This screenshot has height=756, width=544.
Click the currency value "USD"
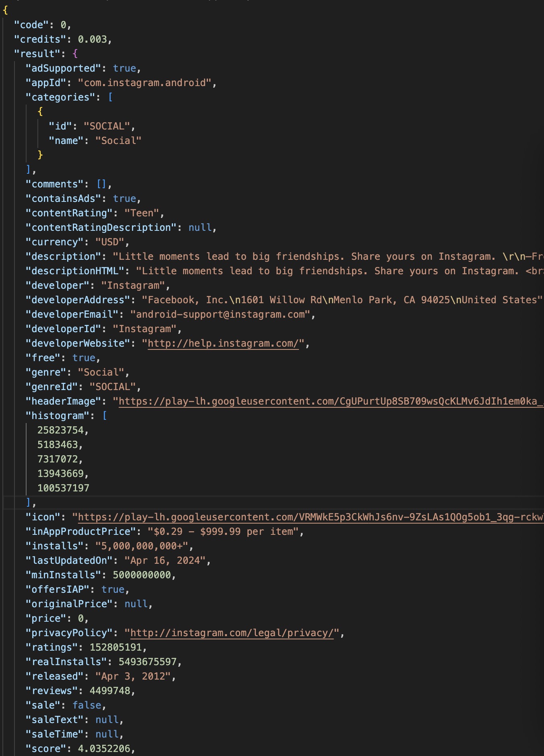(x=110, y=242)
